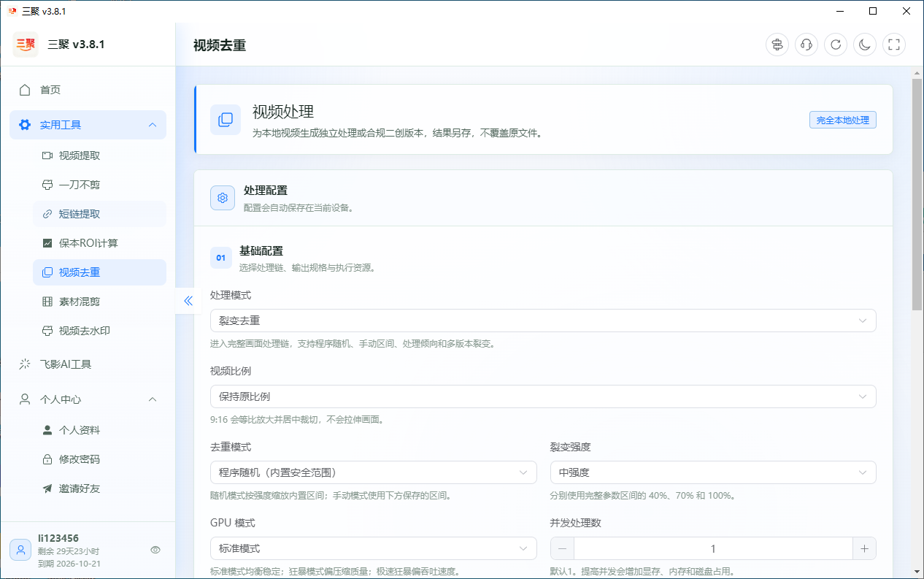Click the copy icon beside 视频去重

(x=47, y=272)
